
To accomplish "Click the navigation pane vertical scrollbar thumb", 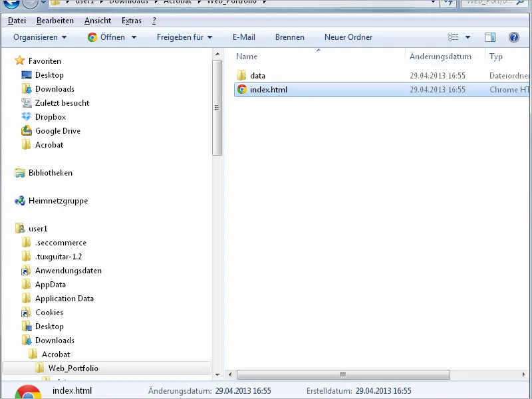I will point(217,108).
